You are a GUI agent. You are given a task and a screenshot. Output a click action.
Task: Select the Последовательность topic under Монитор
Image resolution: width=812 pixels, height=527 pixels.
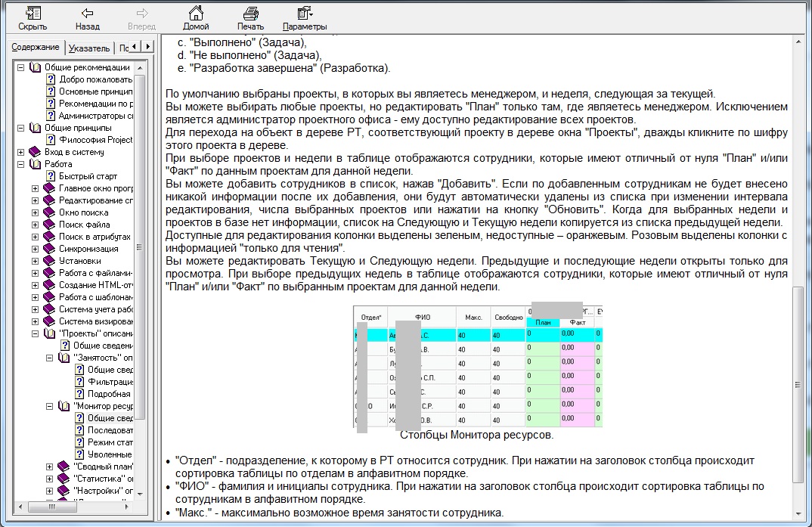pos(110,430)
